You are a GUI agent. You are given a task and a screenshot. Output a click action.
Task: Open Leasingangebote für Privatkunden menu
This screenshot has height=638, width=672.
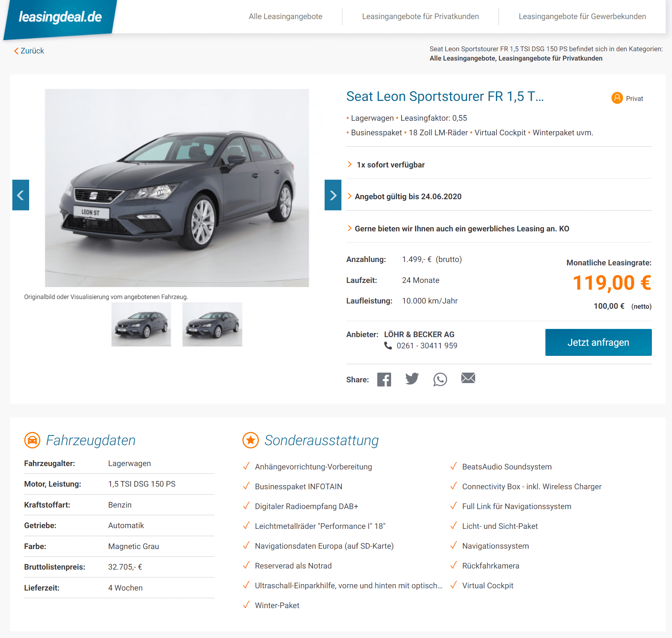pyautogui.click(x=420, y=16)
